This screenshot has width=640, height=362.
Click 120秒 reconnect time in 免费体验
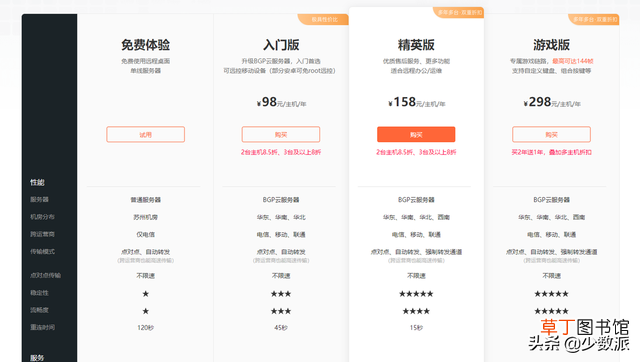pyautogui.click(x=145, y=328)
